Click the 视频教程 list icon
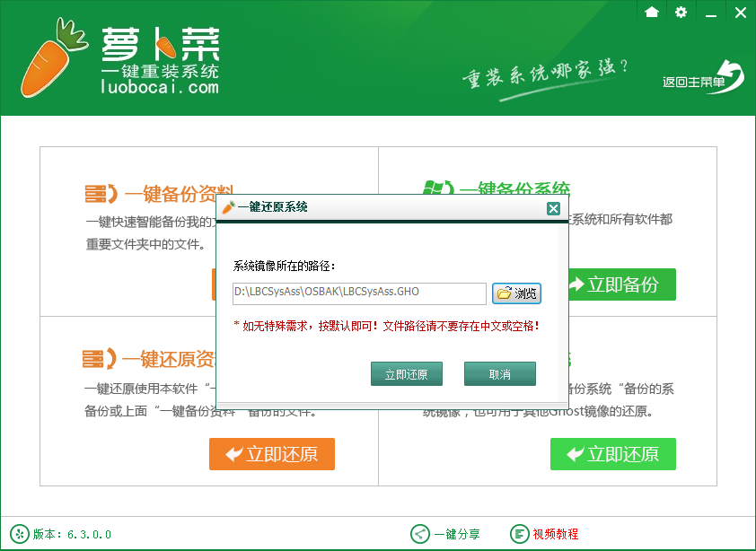756x551 pixels. pyautogui.click(x=519, y=534)
